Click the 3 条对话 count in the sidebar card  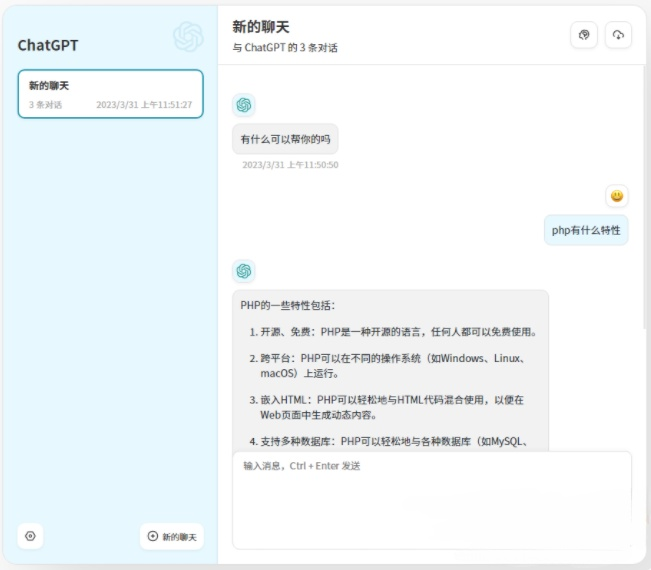click(45, 105)
